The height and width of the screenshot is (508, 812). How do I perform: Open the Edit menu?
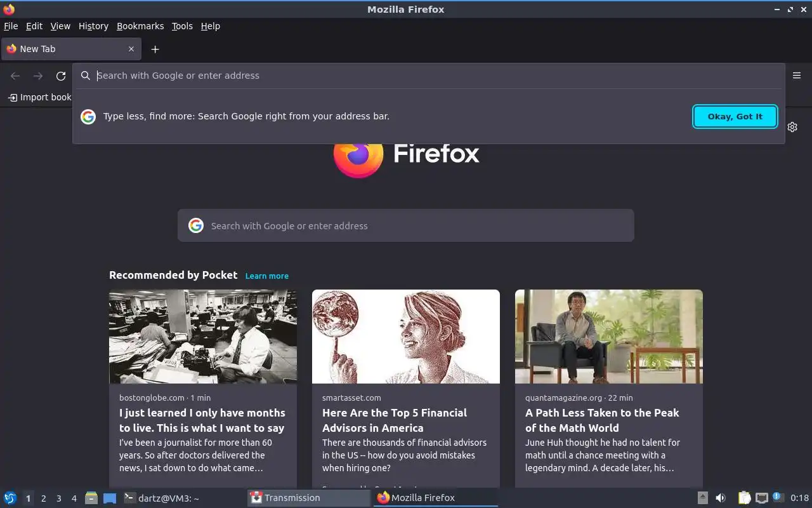pos(34,26)
